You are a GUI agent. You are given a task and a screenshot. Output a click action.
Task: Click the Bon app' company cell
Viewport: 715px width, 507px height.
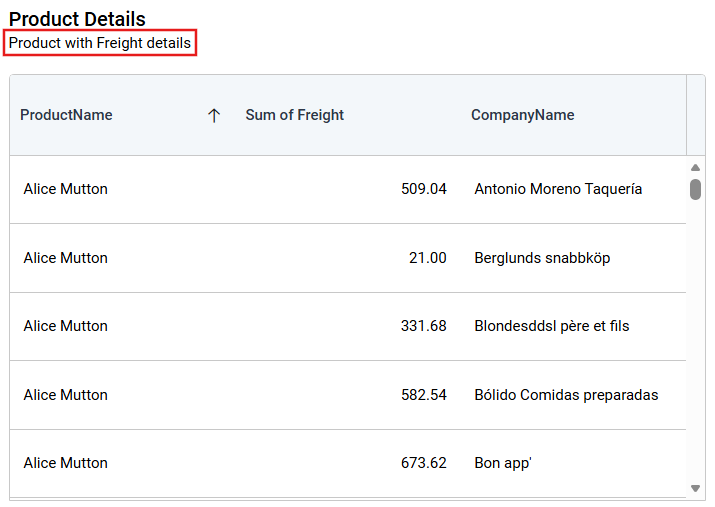point(503,463)
